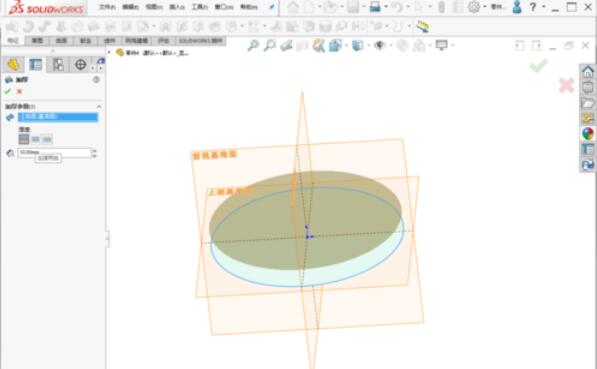This screenshot has width=597, height=369.
Task: Click the Zoom to Fit magnifier icon
Action: click(253, 45)
